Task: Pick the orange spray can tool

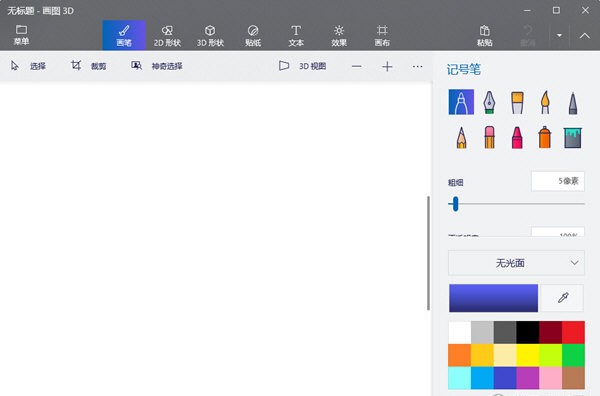Action: click(545, 137)
